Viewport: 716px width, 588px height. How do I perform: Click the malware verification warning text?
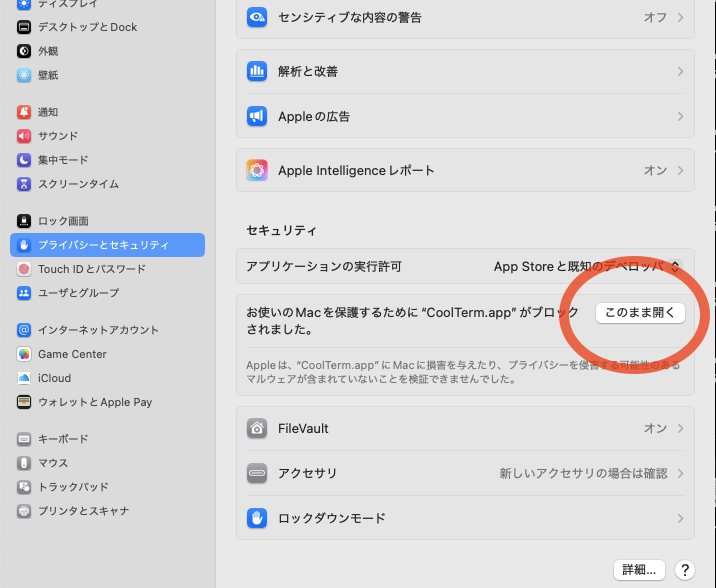[463, 372]
